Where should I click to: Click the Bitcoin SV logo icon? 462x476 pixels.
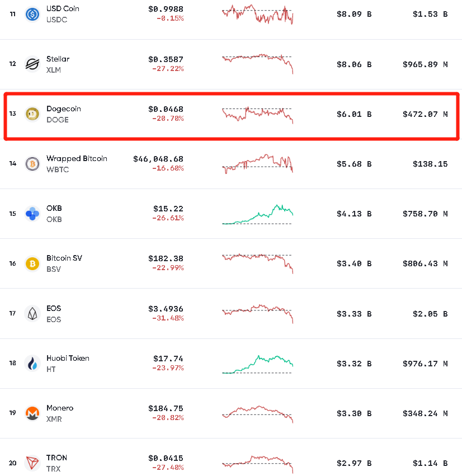(32, 263)
